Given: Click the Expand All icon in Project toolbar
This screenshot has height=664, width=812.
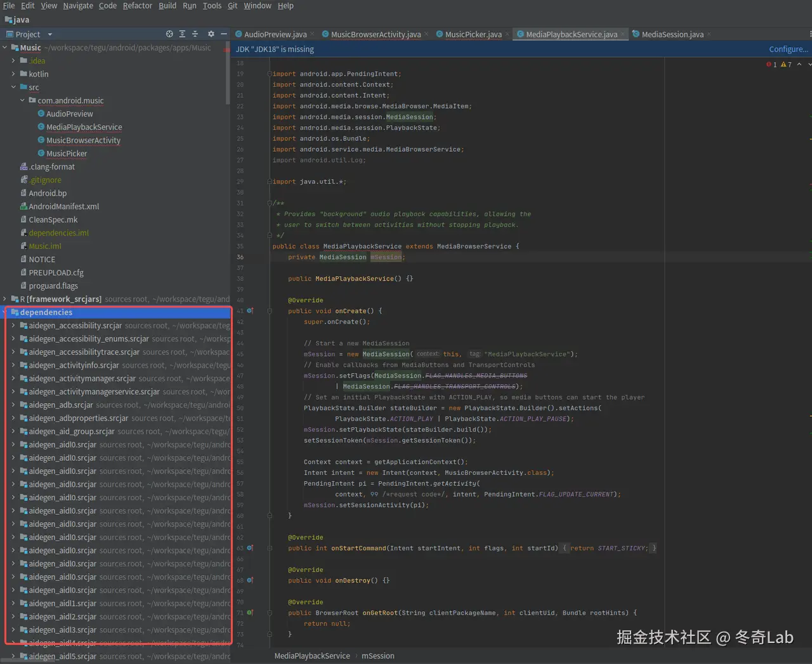Looking at the screenshot, I should (182, 34).
